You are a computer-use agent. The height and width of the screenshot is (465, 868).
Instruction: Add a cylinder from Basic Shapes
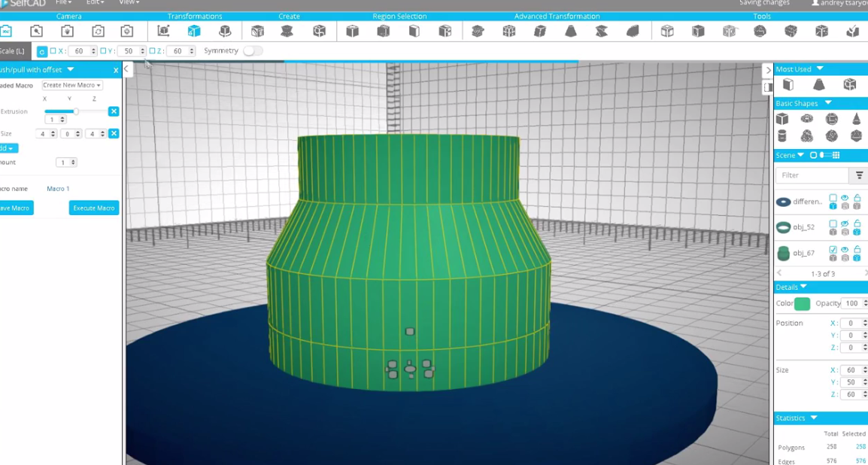click(x=782, y=135)
